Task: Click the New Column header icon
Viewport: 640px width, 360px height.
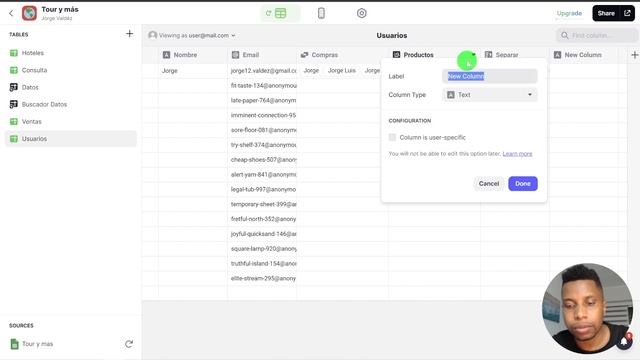Action: pos(558,55)
